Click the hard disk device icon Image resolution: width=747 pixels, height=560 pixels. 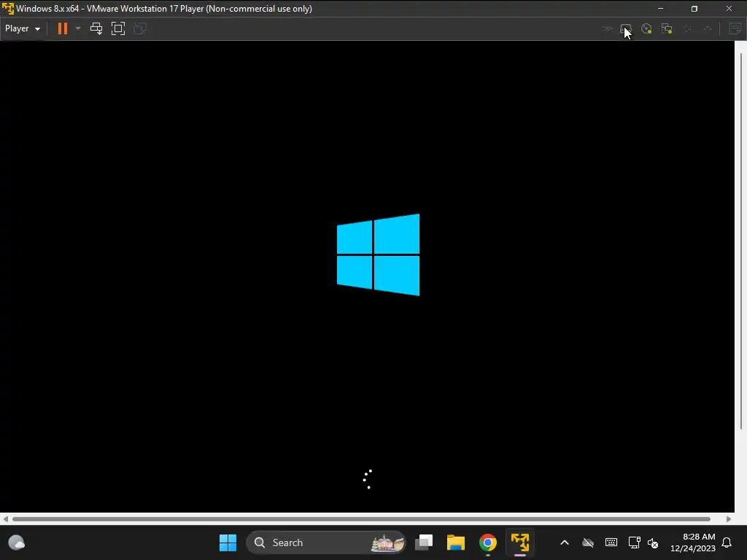625,29
